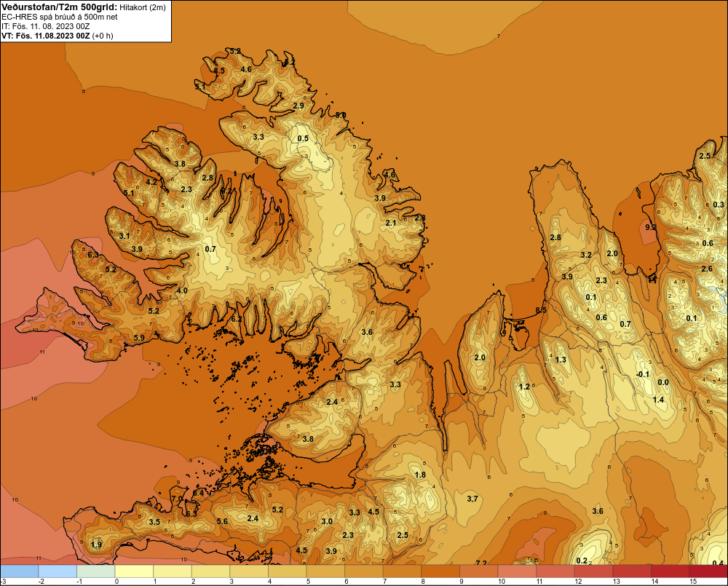Click the temperature value '4.2'
Image resolution: width=728 pixels, height=586 pixels.
[x=151, y=182]
